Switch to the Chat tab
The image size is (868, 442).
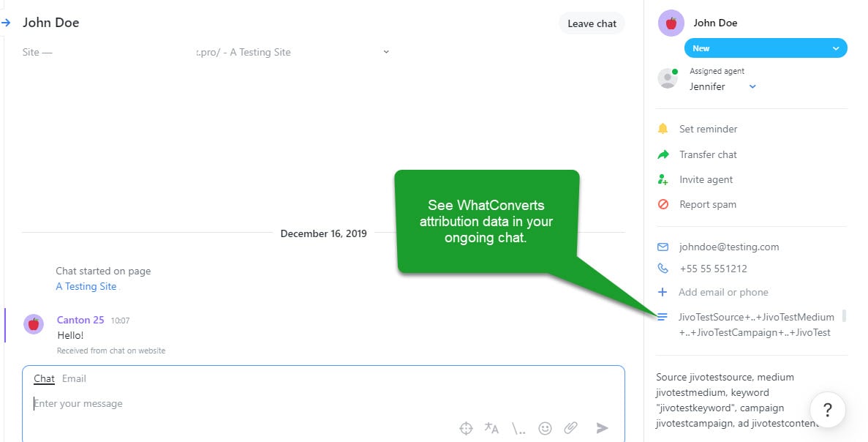[45, 379]
